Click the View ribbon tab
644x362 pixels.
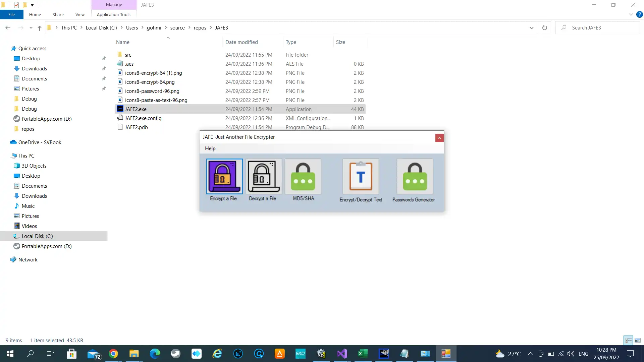[x=80, y=15]
